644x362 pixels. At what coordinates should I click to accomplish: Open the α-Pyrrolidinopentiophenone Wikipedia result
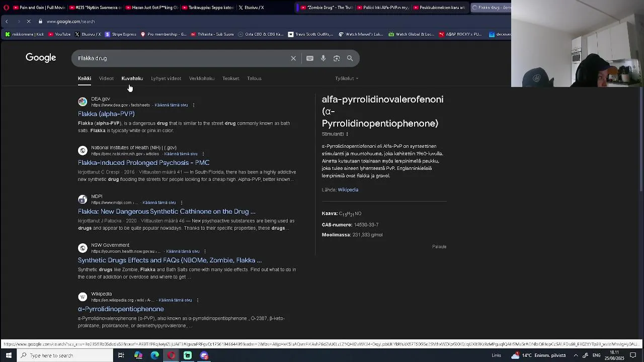(x=121, y=309)
